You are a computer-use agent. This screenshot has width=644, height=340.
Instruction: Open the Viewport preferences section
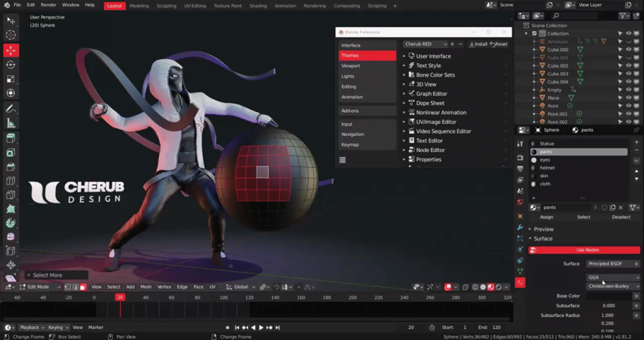tap(368, 66)
